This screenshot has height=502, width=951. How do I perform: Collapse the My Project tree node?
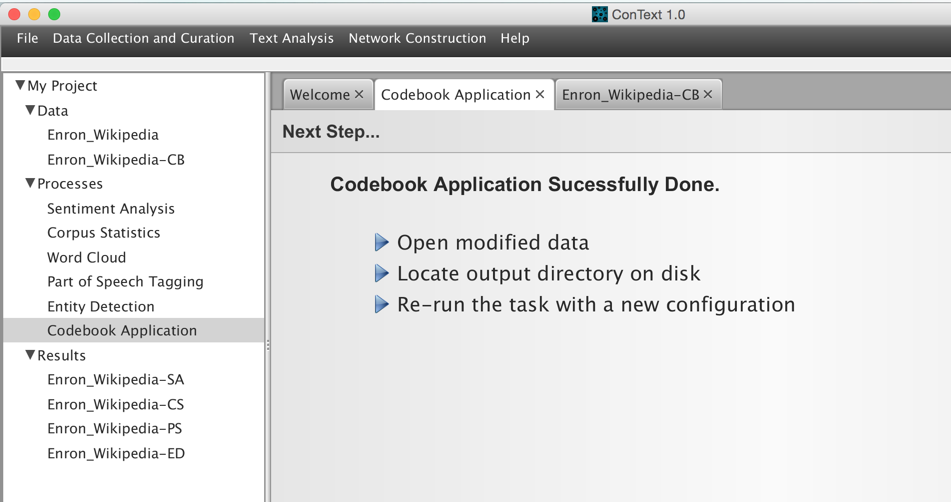coord(21,85)
